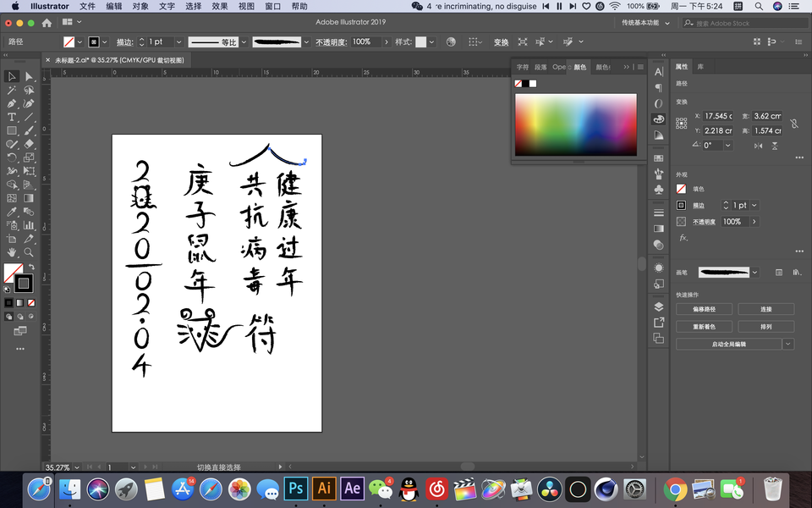Select the Eyedropper tool
This screenshot has width=812, height=508.
tap(11, 212)
